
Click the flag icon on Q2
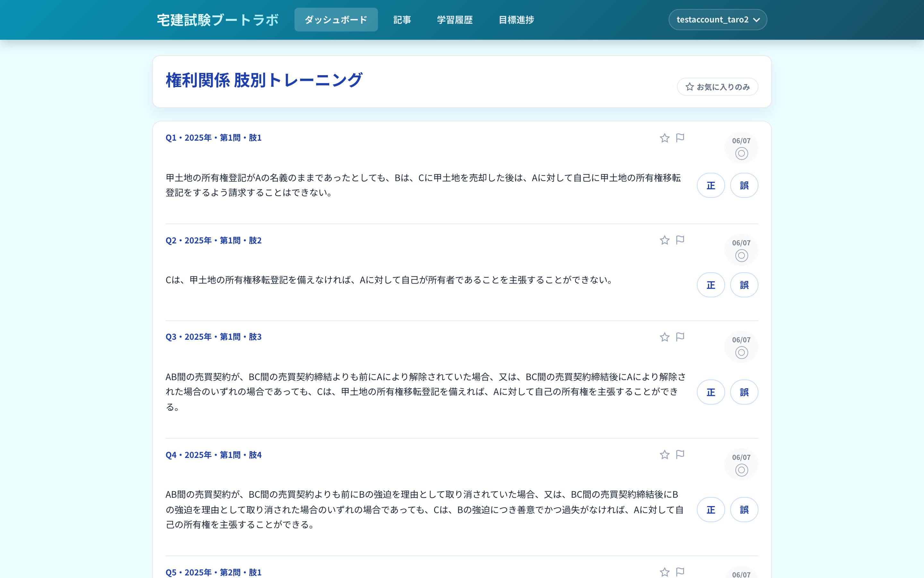[680, 240]
